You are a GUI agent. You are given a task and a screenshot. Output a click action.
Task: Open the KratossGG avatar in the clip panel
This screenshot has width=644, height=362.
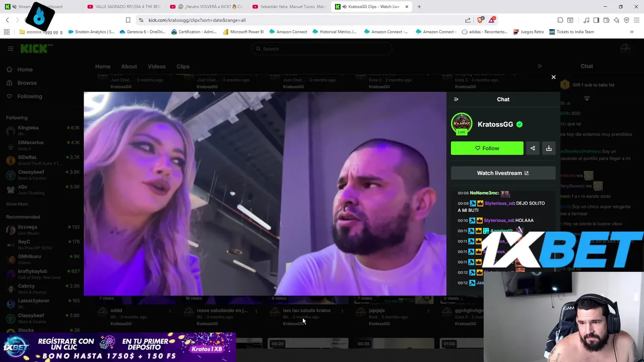(x=461, y=124)
